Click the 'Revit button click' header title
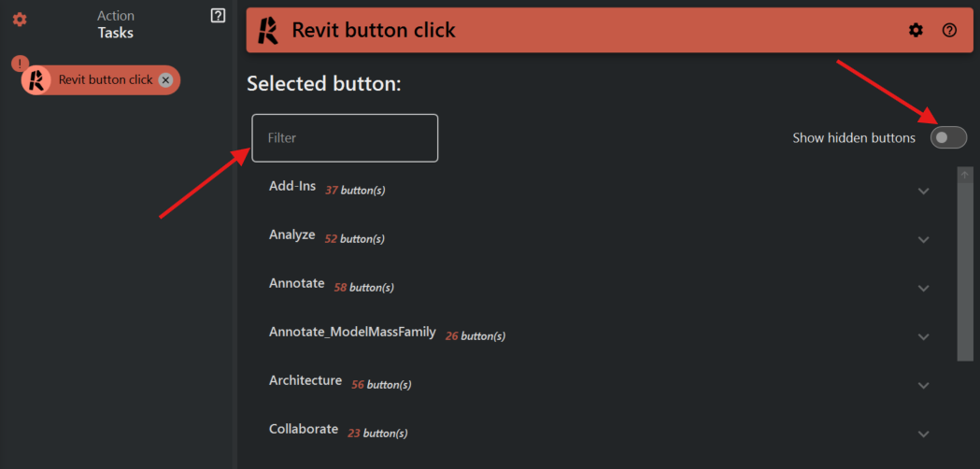 pyautogui.click(x=374, y=30)
